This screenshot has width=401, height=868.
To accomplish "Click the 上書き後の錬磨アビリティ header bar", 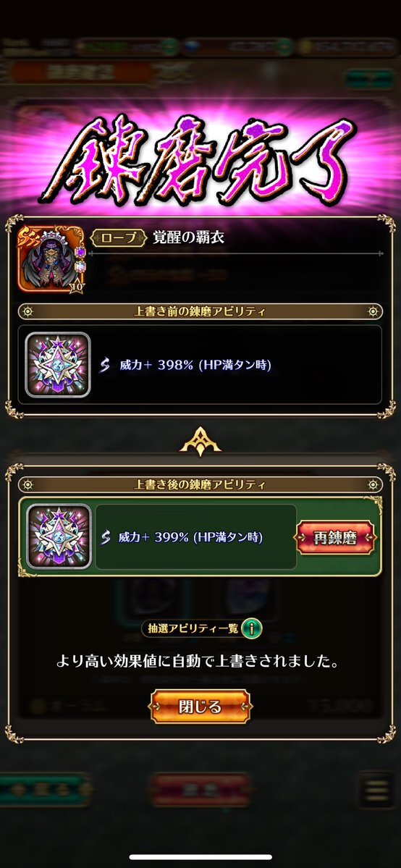I will pyautogui.click(x=200, y=484).
